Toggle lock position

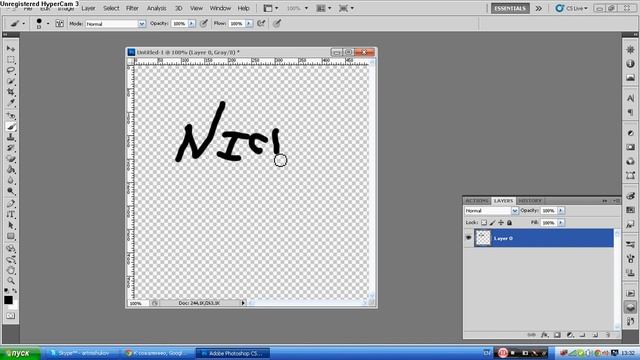[x=501, y=223]
